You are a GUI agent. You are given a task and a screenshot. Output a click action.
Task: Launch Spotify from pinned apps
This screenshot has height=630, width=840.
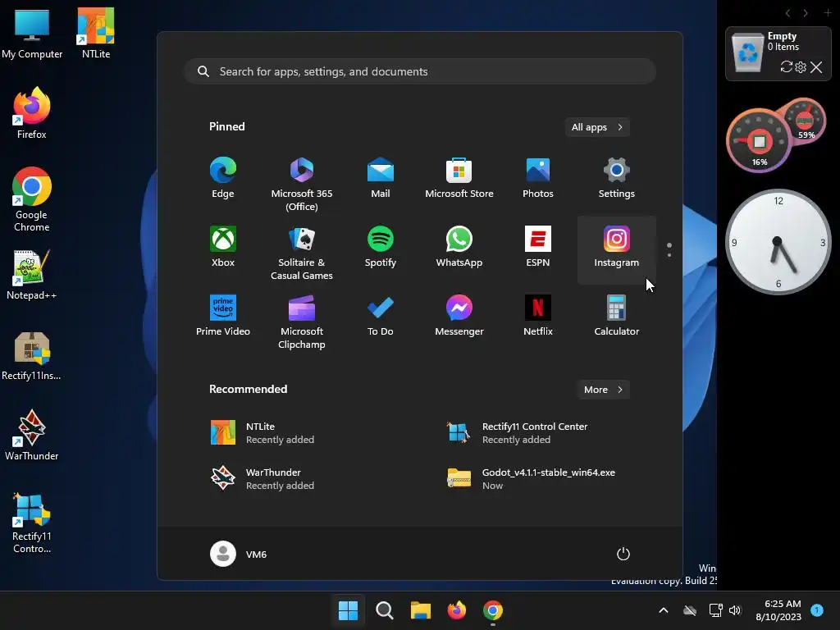[381, 248]
